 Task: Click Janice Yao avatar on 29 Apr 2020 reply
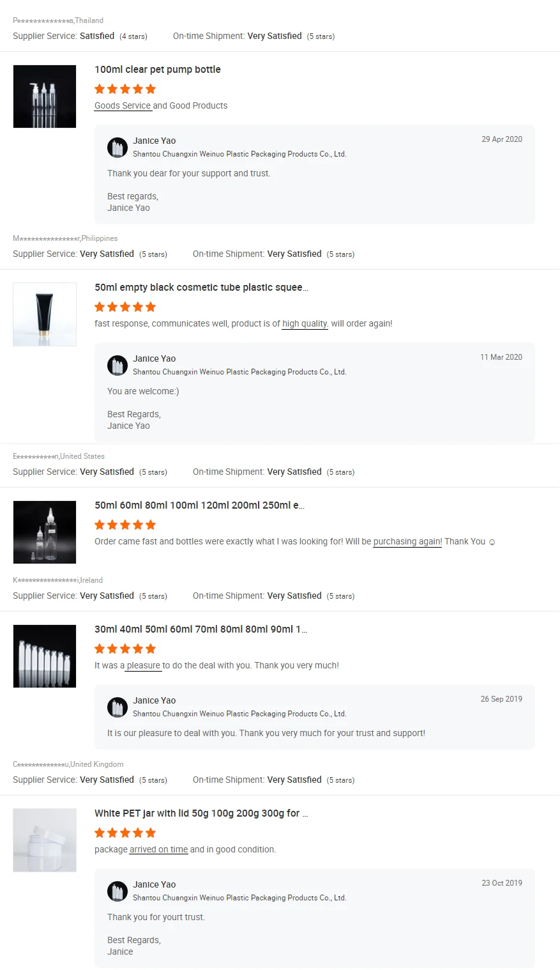tap(117, 148)
